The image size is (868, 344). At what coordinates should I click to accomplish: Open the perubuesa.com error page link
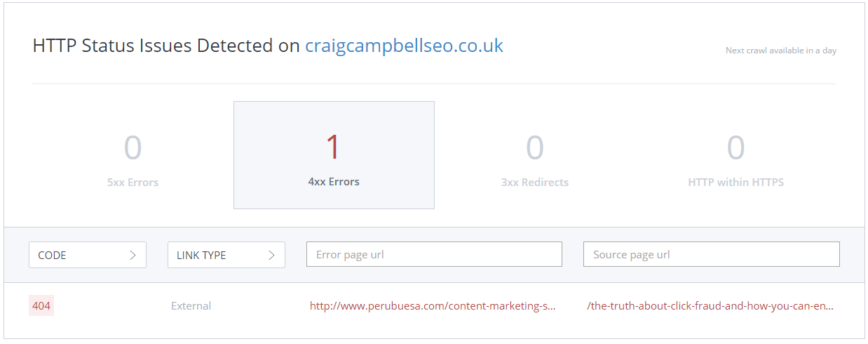click(433, 306)
